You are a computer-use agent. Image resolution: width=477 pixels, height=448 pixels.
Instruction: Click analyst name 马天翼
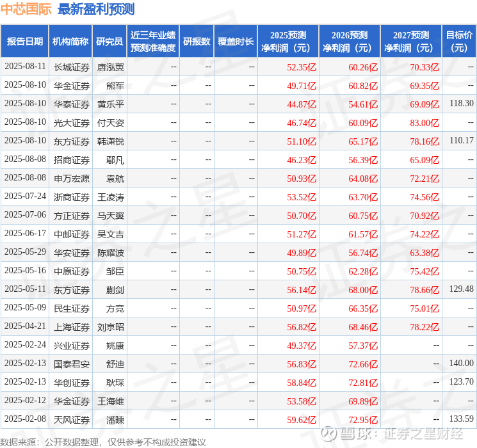click(x=110, y=215)
